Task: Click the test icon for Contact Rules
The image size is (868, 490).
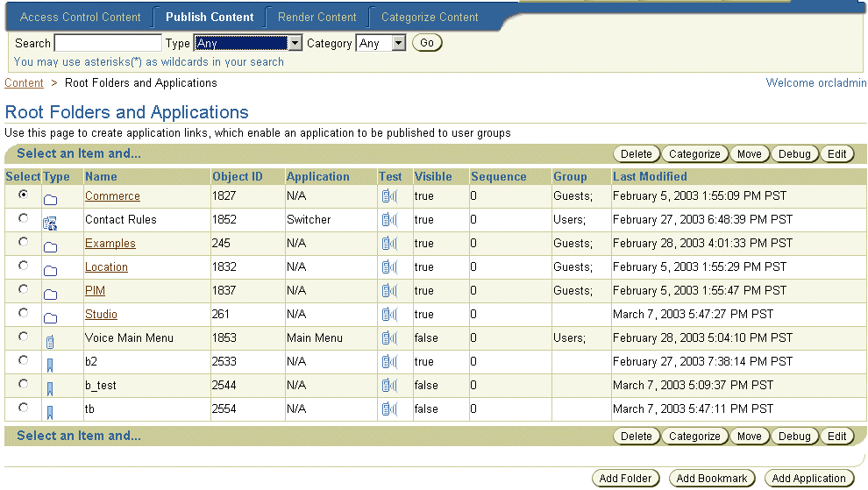Action: tap(389, 220)
